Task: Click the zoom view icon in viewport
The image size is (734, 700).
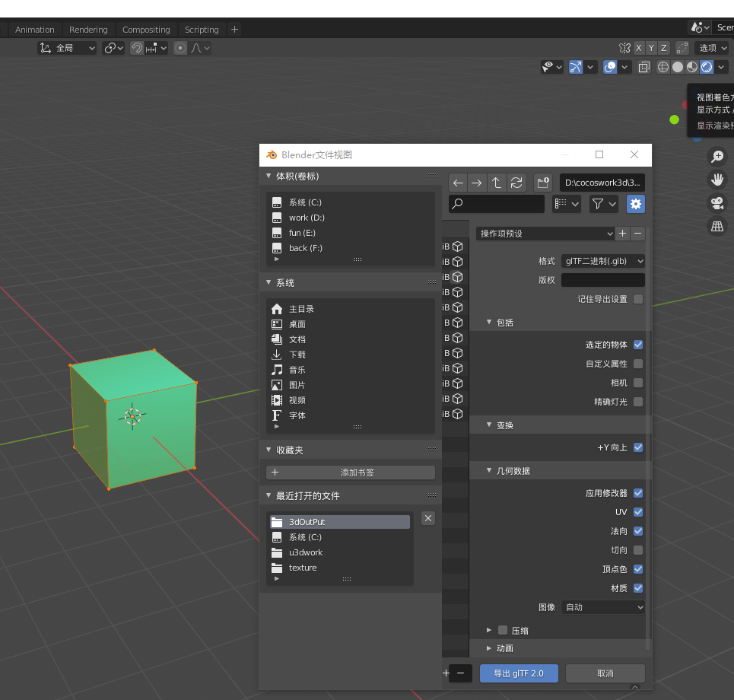Action: 717,157
